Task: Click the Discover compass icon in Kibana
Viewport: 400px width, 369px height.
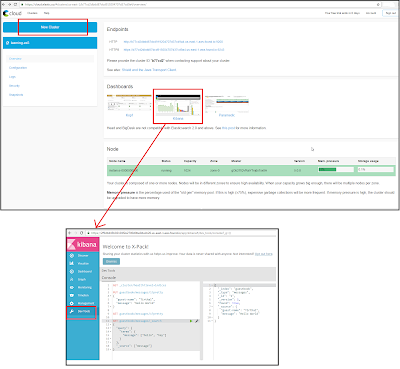Action: click(x=71, y=255)
